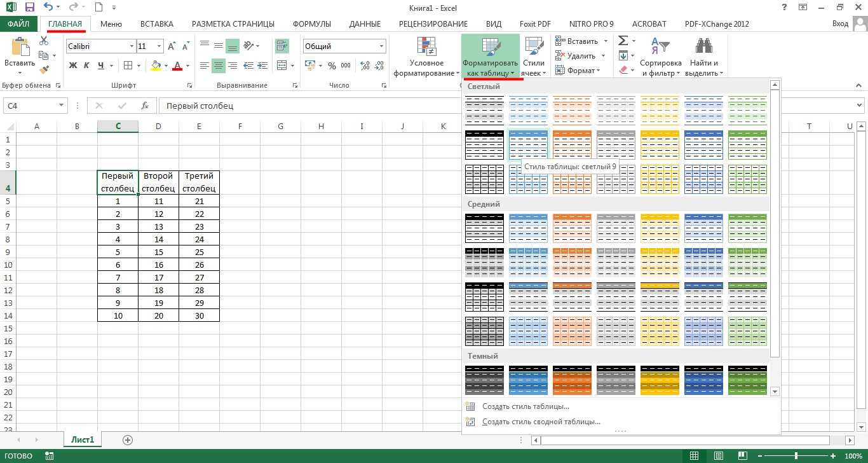Click the Save floppy disk icon
The width and height of the screenshot is (868, 463).
(29, 8)
